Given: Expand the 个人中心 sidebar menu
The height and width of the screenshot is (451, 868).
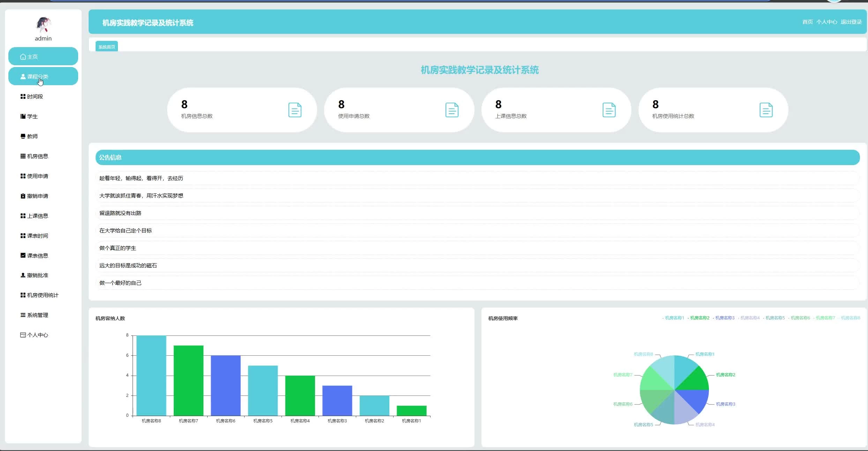Looking at the screenshot, I should click(37, 335).
